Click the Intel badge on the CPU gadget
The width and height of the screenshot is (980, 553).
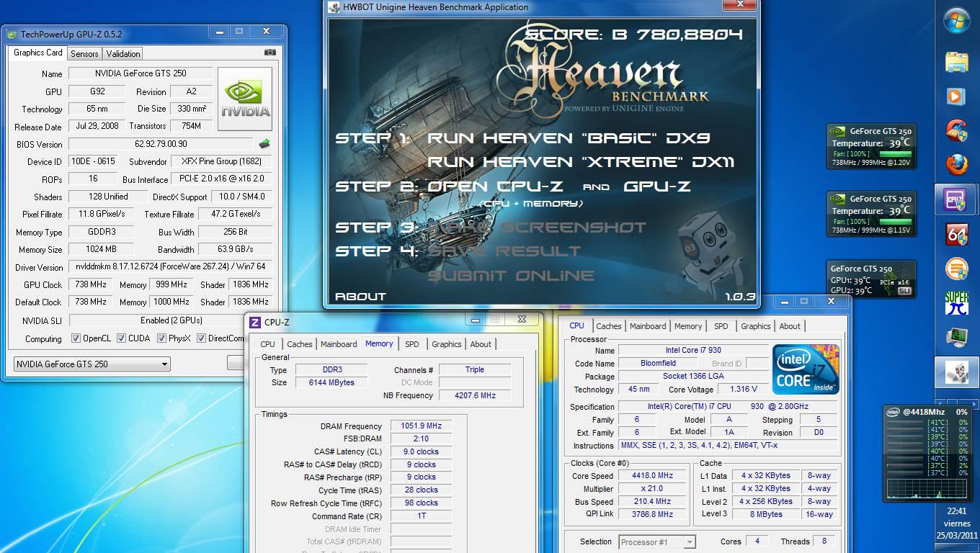click(x=893, y=412)
